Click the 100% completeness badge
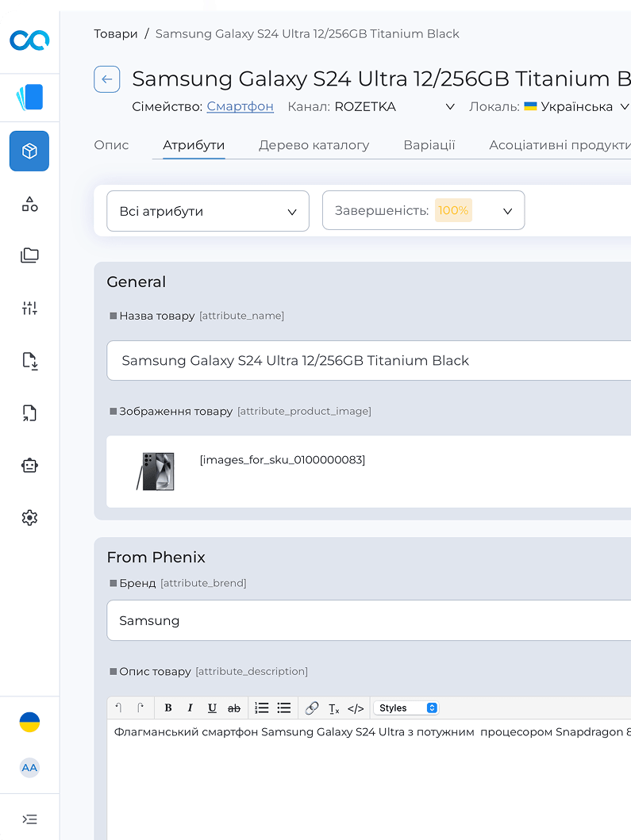The height and width of the screenshot is (840, 631). [453, 210]
